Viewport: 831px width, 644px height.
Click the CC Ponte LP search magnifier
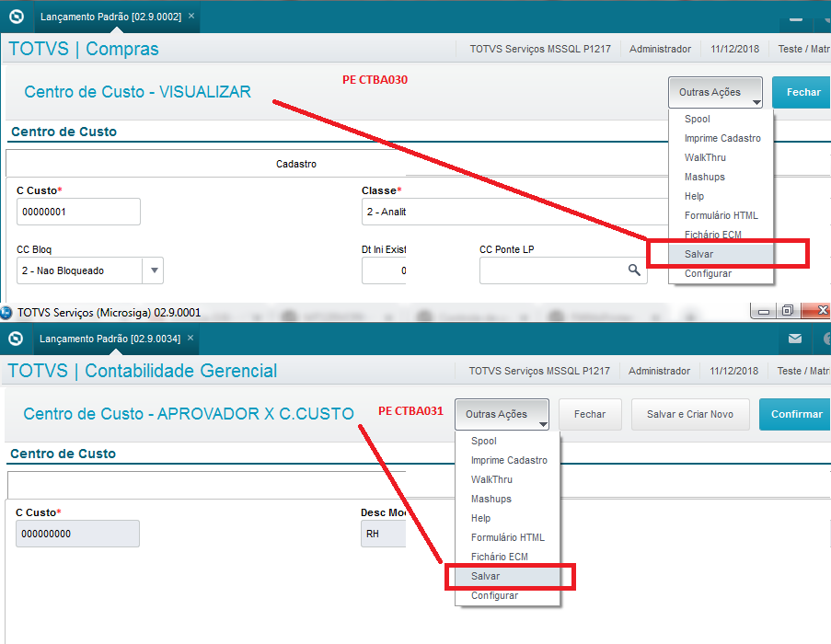click(634, 270)
